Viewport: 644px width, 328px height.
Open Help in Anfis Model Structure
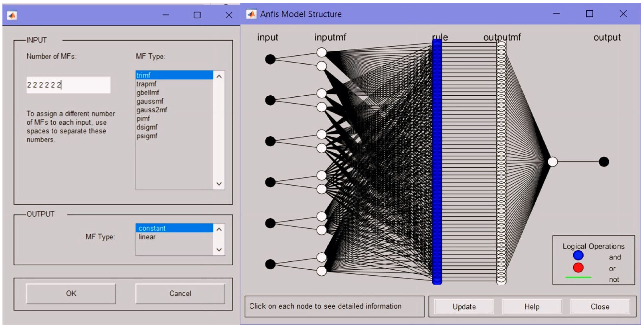[x=532, y=306]
